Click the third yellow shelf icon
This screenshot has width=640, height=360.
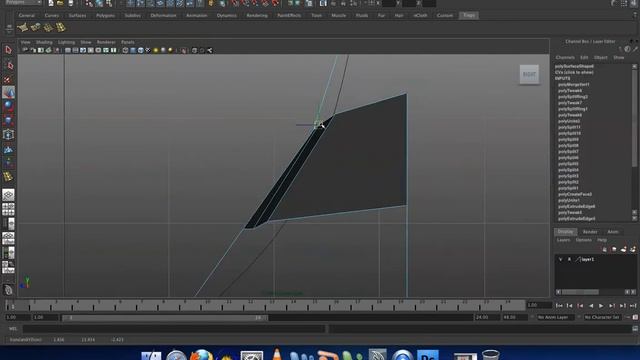[x=48, y=27]
